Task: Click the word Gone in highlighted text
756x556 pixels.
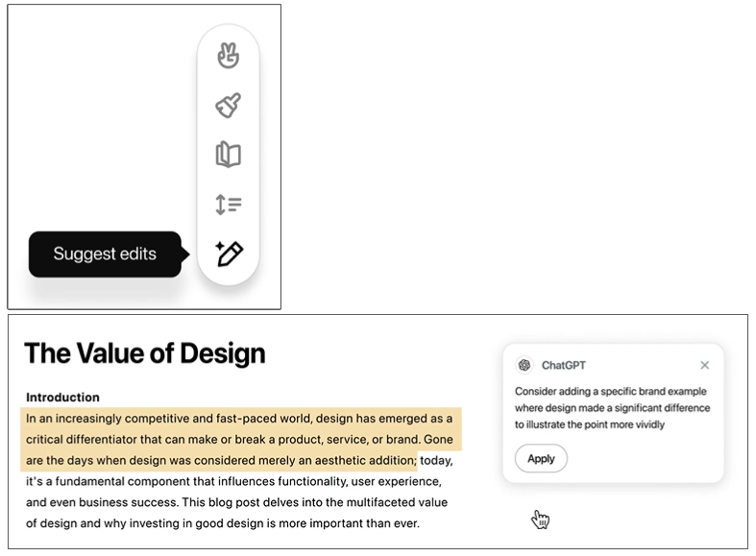Action: click(x=439, y=439)
